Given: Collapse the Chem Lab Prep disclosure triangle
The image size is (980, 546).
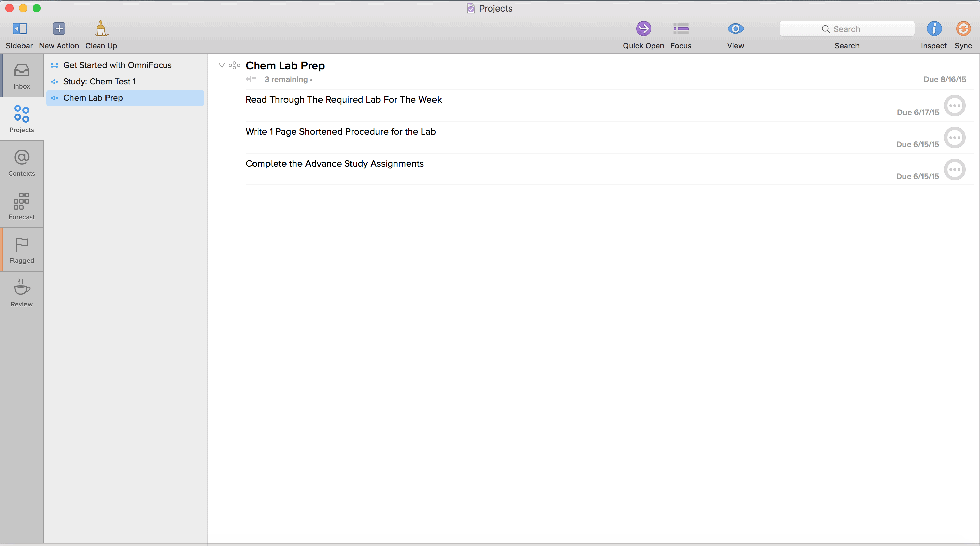Looking at the screenshot, I should tap(222, 65).
